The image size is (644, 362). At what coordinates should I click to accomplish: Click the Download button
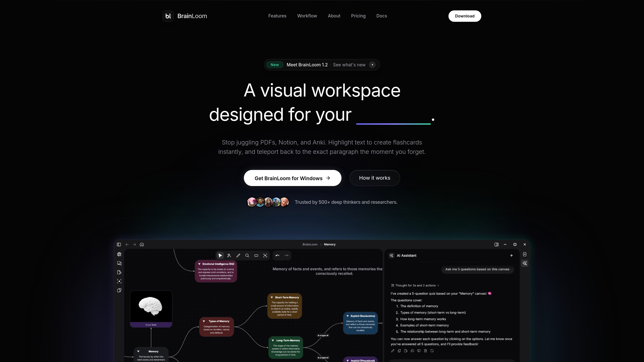pyautogui.click(x=465, y=16)
